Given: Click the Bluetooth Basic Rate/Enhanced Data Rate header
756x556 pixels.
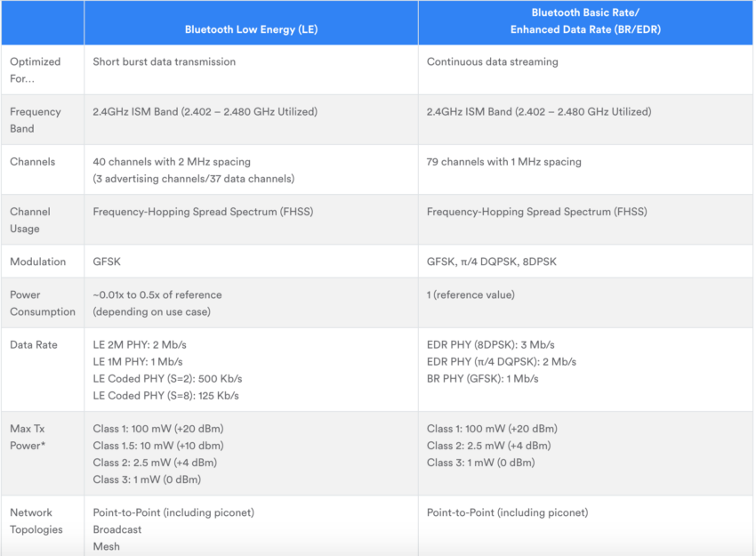Looking at the screenshot, I should coord(586,21).
